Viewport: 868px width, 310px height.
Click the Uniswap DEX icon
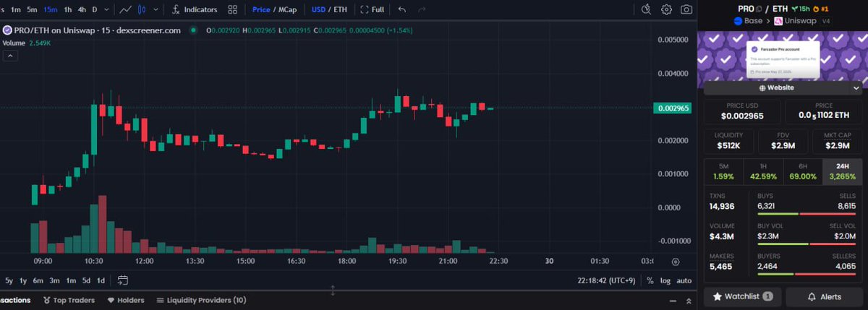778,21
